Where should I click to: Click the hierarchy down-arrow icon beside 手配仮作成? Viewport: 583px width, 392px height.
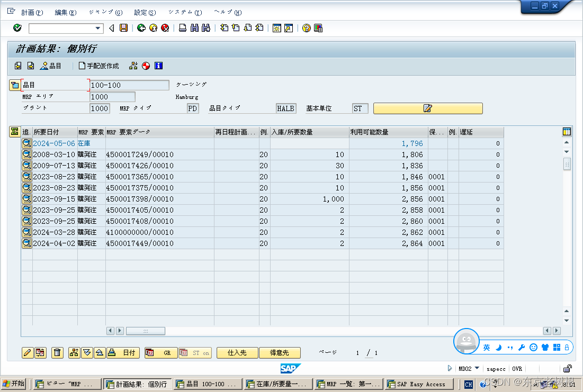click(x=133, y=66)
